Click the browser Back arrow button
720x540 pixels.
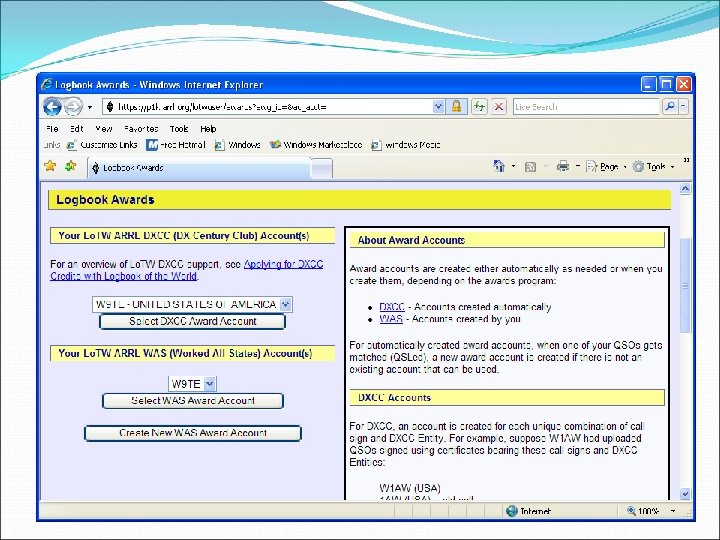click(x=52, y=107)
